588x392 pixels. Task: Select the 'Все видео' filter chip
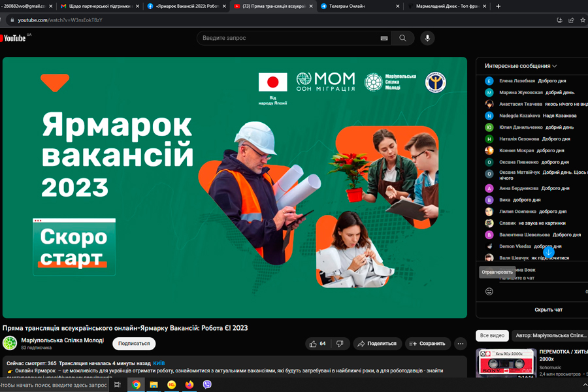pyautogui.click(x=492, y=336)
